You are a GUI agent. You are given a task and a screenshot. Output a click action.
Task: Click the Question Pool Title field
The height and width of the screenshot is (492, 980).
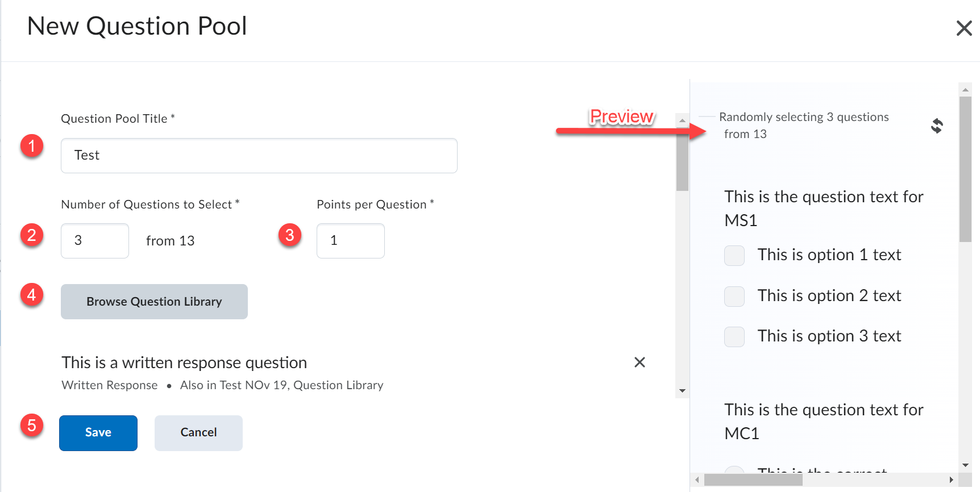[x=259, y=156]
